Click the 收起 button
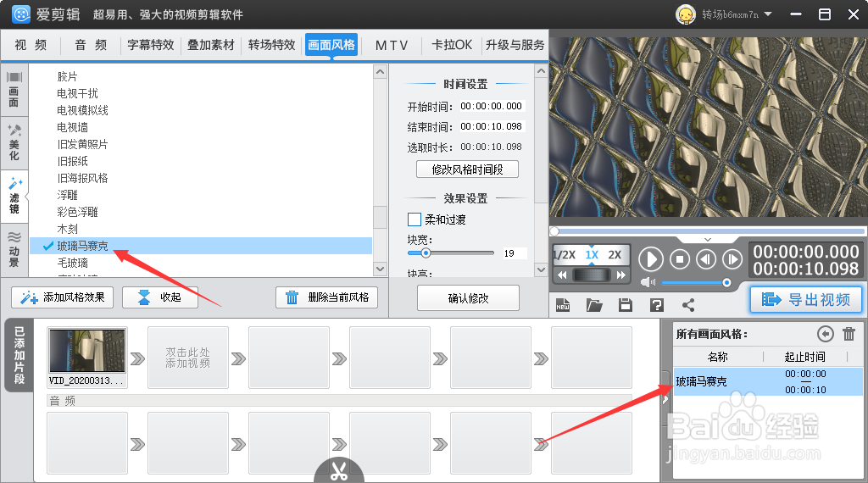The height and width of the screenshot is (483, 868). pyautogui.click(x=160, y=297)
